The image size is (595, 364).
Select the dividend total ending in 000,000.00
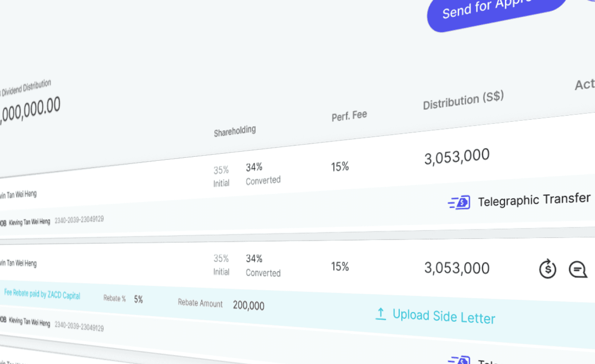click(30, 110)
